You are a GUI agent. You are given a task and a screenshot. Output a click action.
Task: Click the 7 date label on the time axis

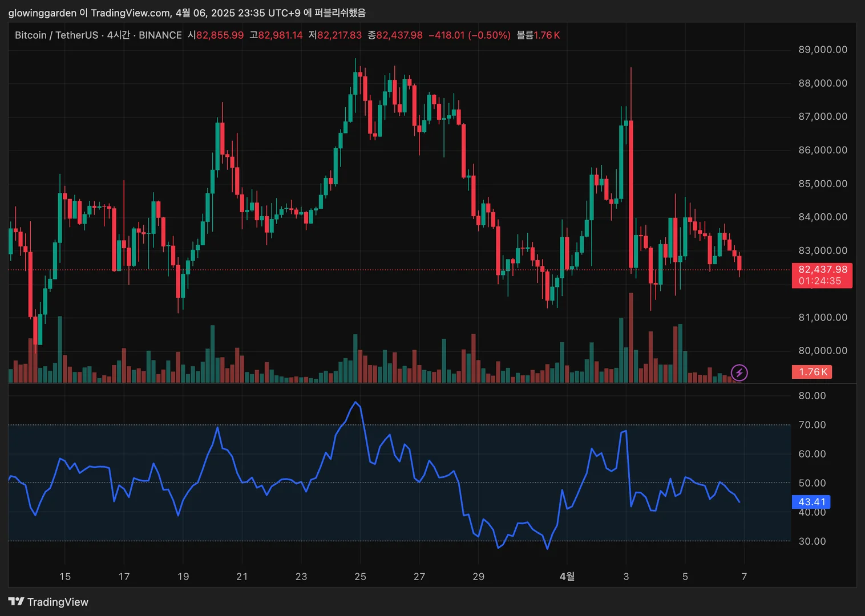tap(744, 577)
